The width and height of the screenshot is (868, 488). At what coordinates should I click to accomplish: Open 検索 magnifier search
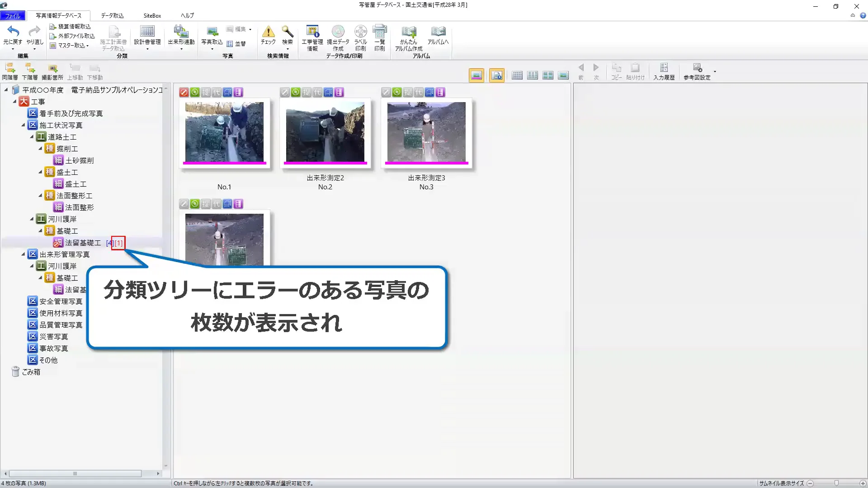pos(288,36)
